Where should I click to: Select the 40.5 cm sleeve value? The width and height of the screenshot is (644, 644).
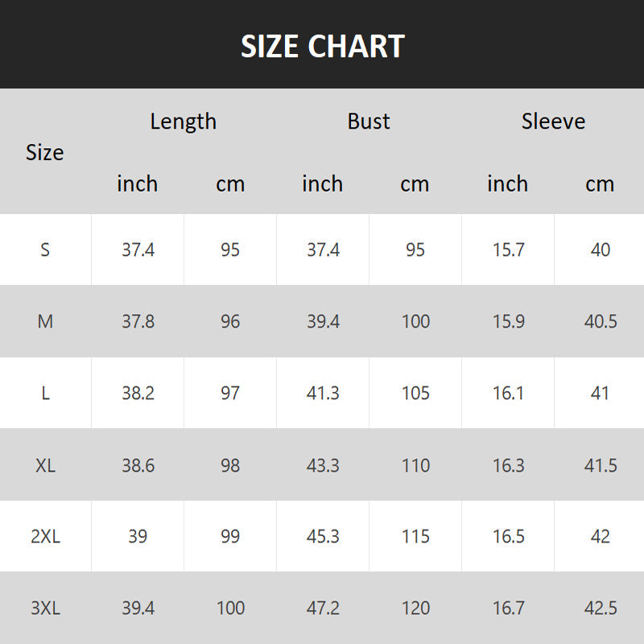tap(601, 321)
